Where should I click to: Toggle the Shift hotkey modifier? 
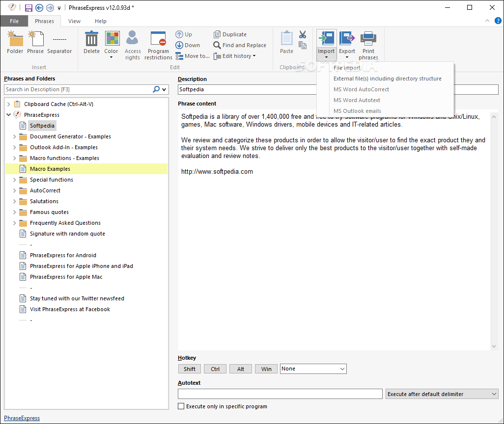click(190, 369)
